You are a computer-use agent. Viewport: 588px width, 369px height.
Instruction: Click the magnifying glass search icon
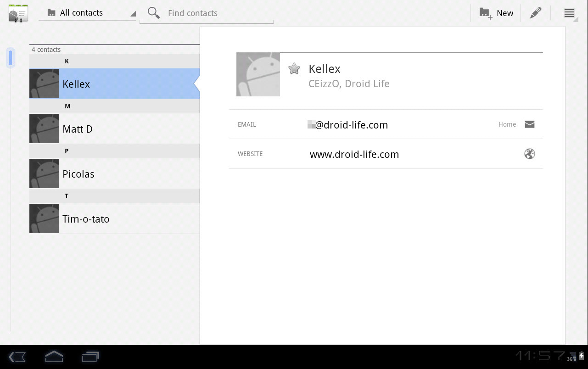(x=154, y=13)
